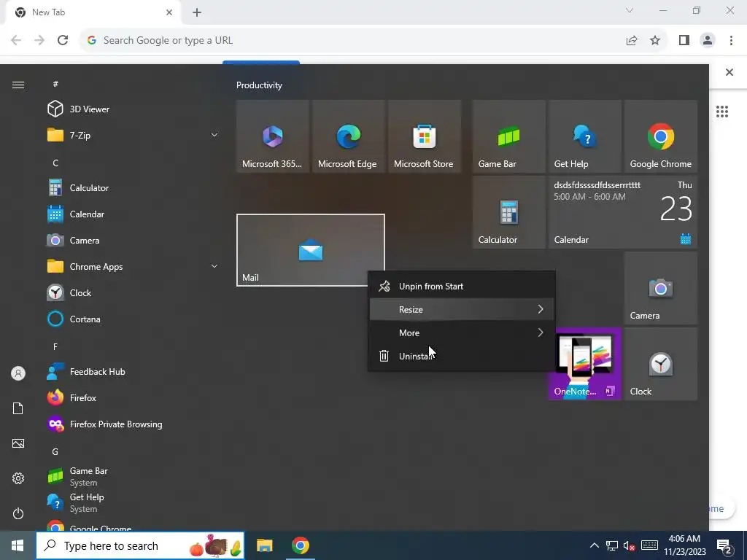Click the taskbar clock and date
This screenshot has height=560, width=747.
684,545
